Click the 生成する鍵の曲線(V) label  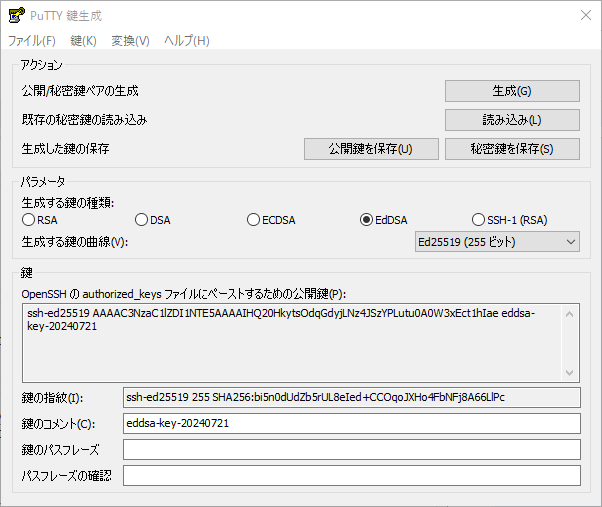(x=75, y=242)
